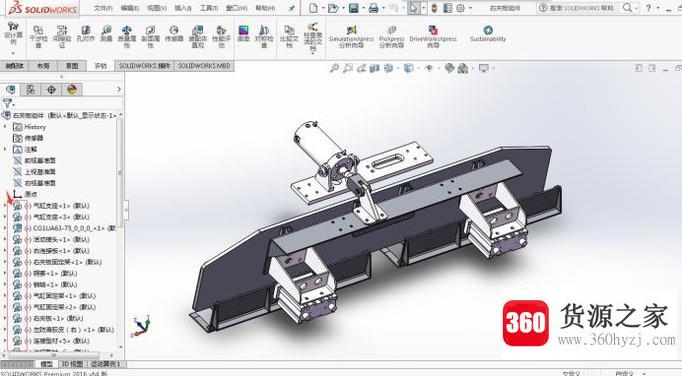
Task: Click Section View icon in view toolbar
Action: (374, 68)
